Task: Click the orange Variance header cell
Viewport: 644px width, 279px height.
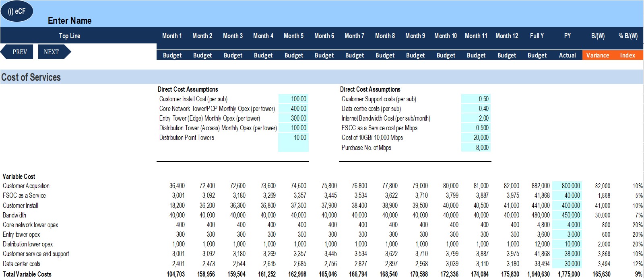Action: pyautogui.click(x=598, y=55)
